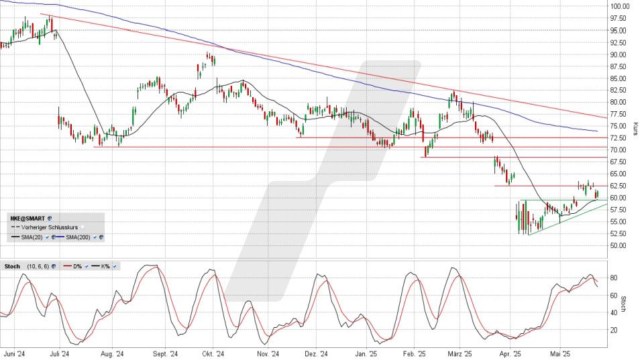Uncheck the D% line checkbox
This screenshot has height=362, width=644.
coord(87,266)
